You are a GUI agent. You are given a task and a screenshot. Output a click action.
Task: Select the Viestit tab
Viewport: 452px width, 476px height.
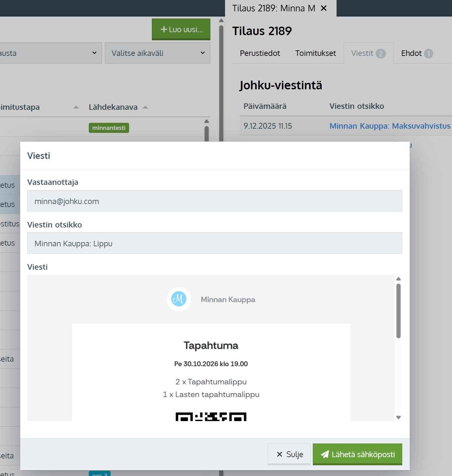click(x=368, y=53)
